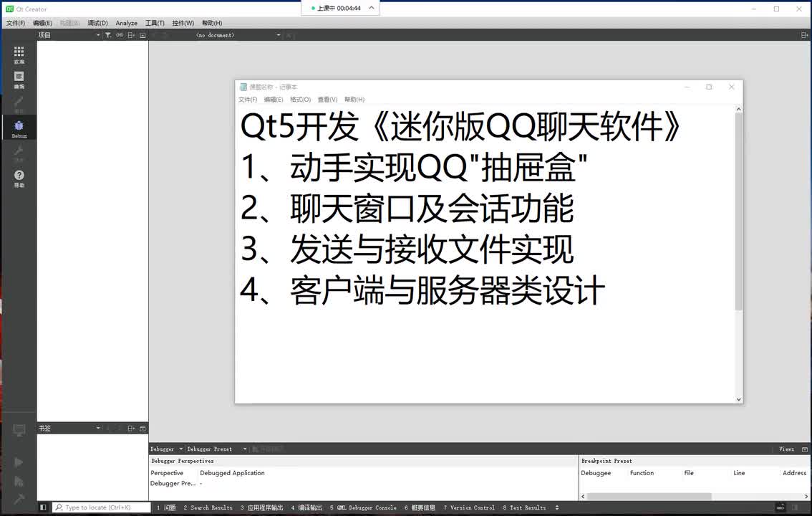This screenshot has width=812, height=516.
Task: Open Qt Creator 控件(W) menu
Action: tap(183, 23)
